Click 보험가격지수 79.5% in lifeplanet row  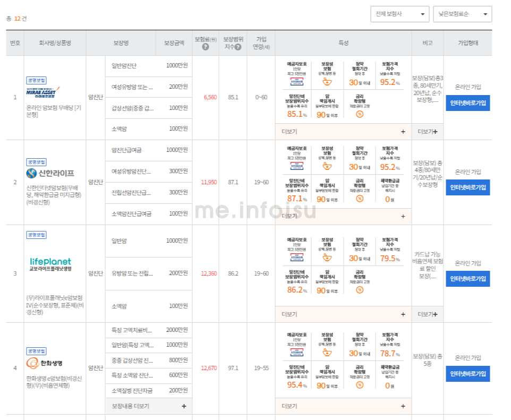pyautogui.click(x=390, y=259)
